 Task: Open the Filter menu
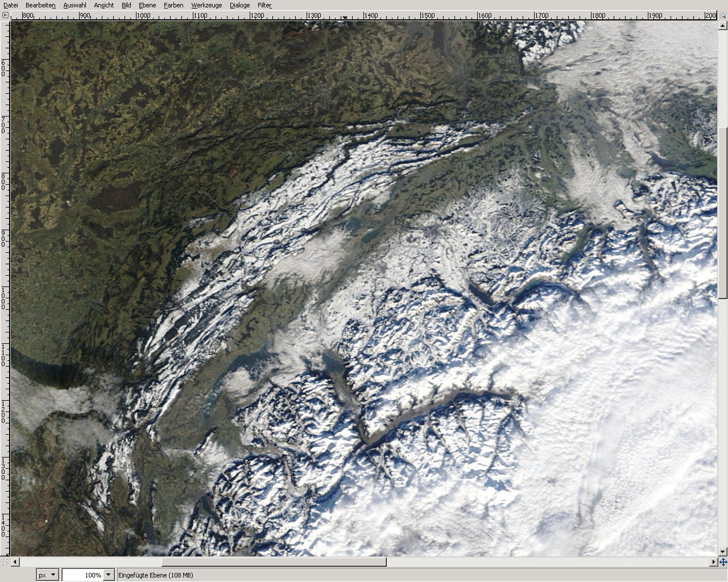(264, 5)
